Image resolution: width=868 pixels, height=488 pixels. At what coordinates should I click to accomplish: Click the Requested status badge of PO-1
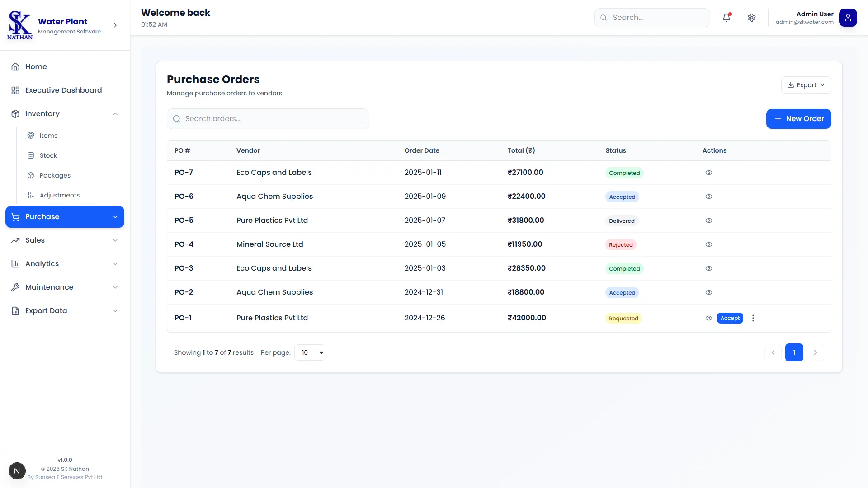click(623, 318)
